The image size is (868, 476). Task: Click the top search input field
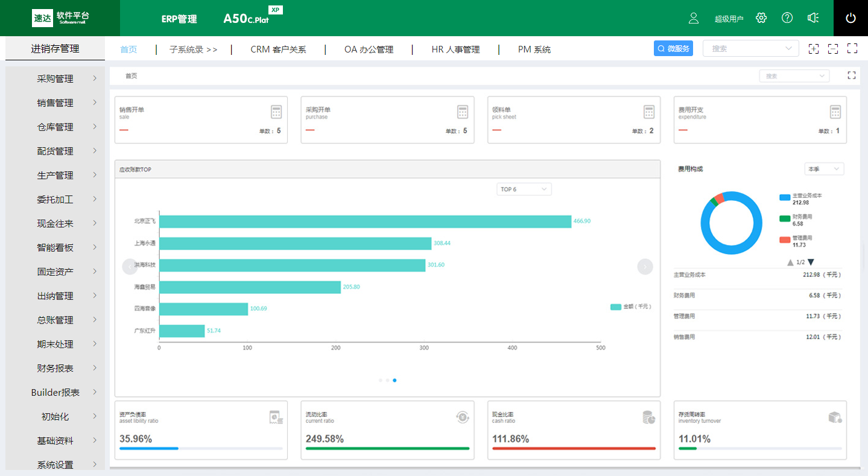(745, 49)
